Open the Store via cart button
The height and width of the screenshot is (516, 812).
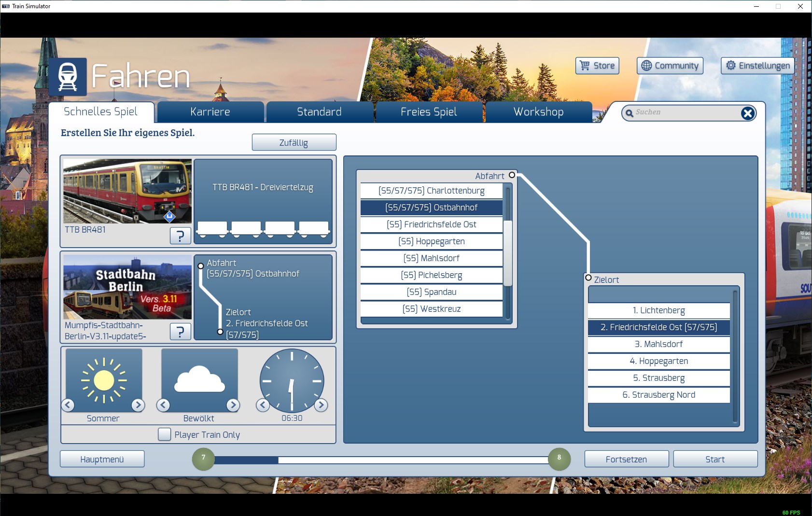[597, 66]
